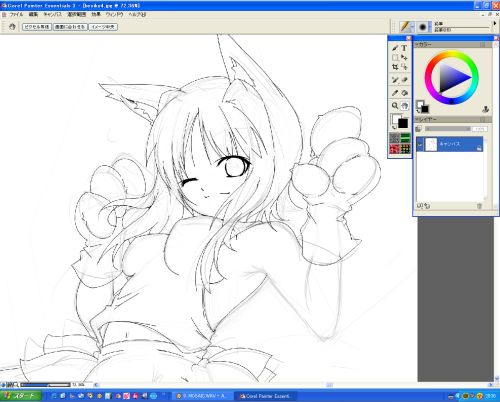This screenshot has height=402, width=500.
Task: Click the system tray clock
Action: point(490,396)
